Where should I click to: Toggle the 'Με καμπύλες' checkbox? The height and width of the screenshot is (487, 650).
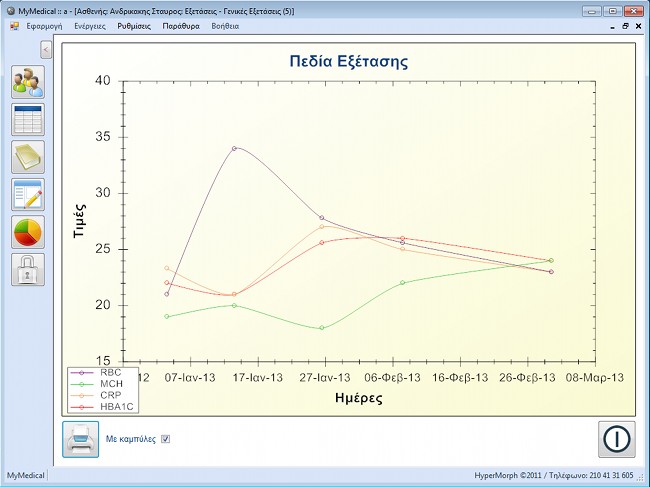point(166,439)
